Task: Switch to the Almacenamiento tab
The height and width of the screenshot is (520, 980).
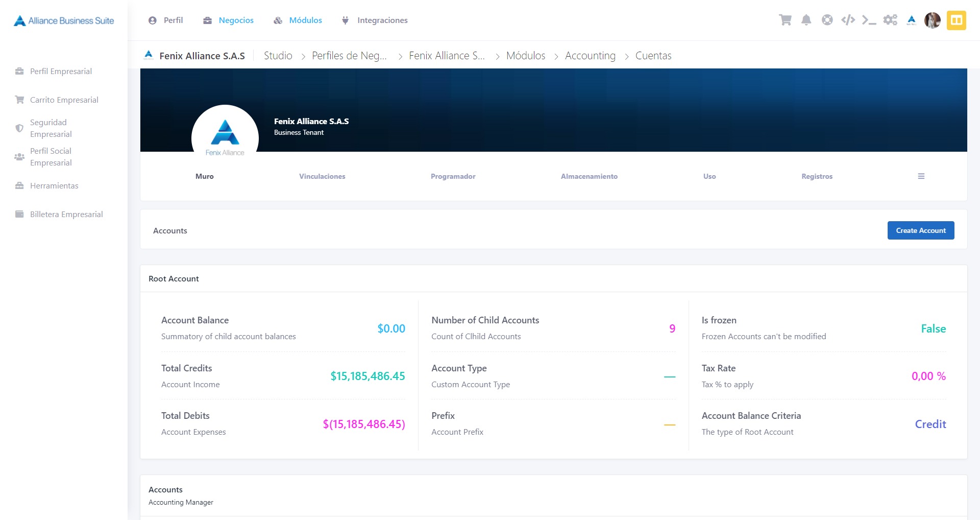Action: pyautogui.click(x=589, y=176)
